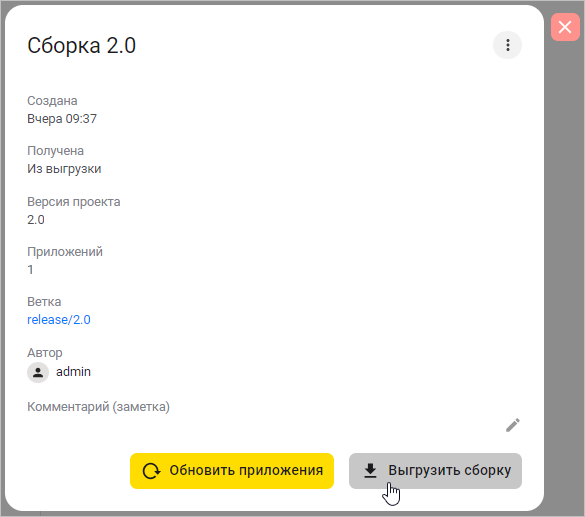This screenshot has width=585, height=517.
Task: Open the three-dot more options menu
Action: tap(507, 45)
